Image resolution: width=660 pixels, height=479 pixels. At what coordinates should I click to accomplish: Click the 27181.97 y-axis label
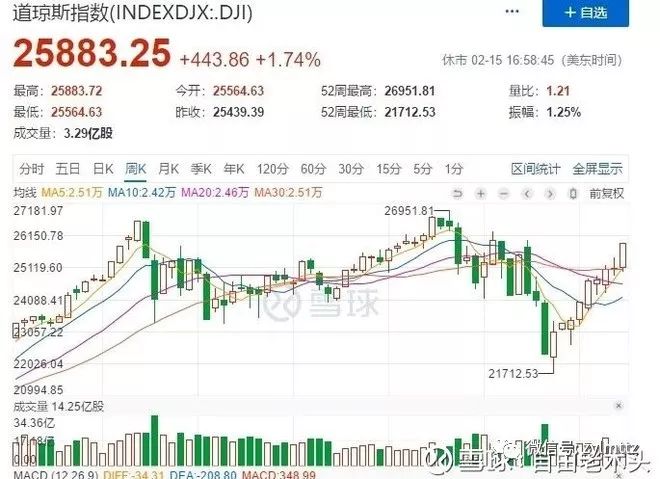(x=38, y=210)
